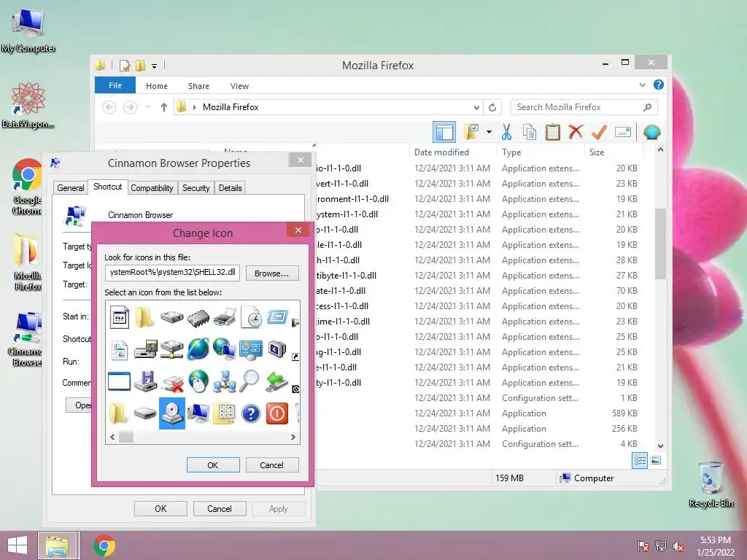Open the View ribbon tab
This screenshot has width=747, height=560.
point(239,86)
